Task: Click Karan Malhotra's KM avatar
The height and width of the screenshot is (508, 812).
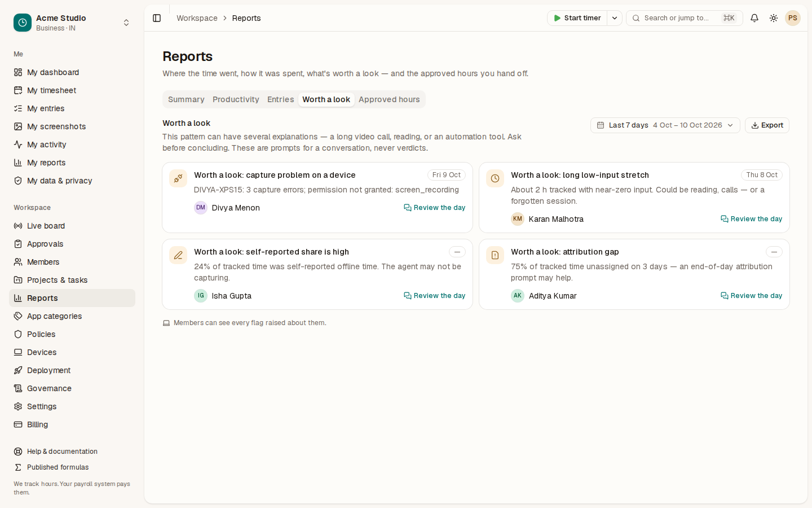Action: 518,219
